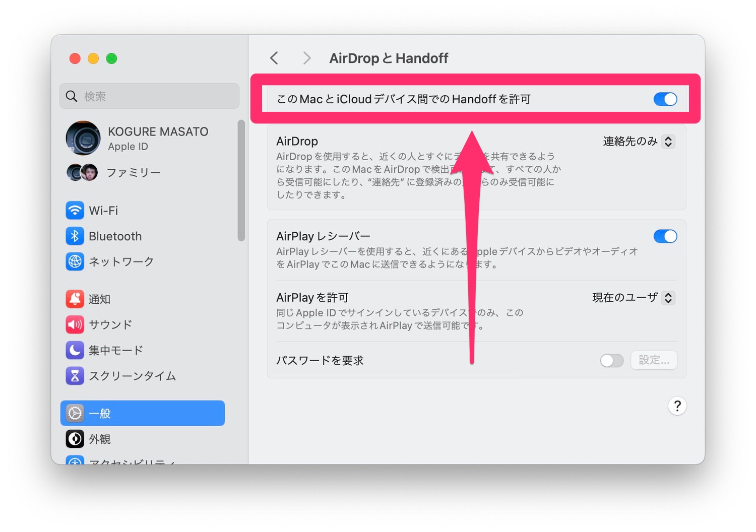This screenshot has height=532, width=756.
Task: Click the sidebar vertical scrollbar
Action: [241, 180]
